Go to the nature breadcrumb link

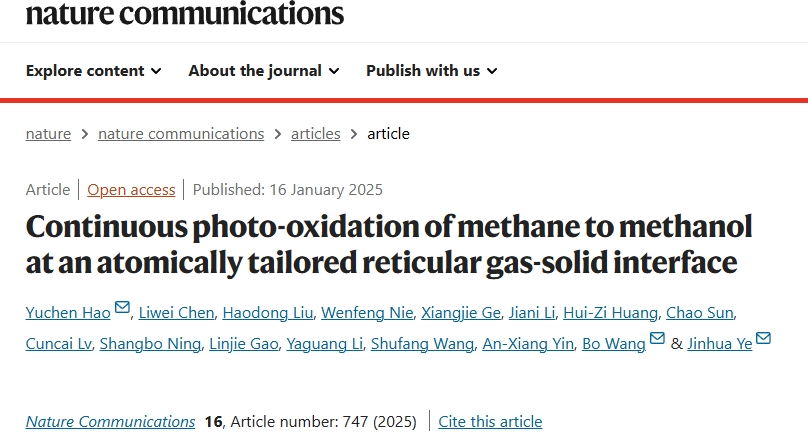click(48, 134)
